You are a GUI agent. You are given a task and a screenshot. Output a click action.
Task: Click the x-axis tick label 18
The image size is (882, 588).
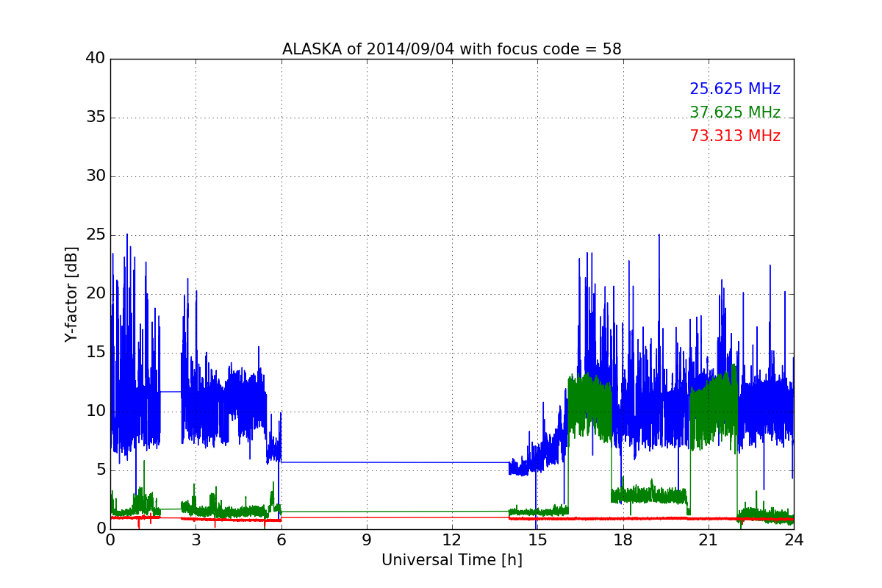(623, 540)
